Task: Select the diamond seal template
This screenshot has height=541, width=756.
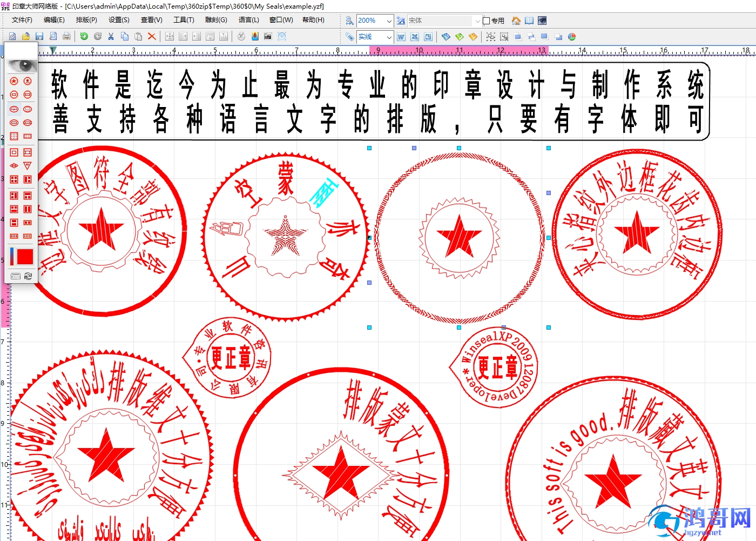Action: (x=14, y=165)
